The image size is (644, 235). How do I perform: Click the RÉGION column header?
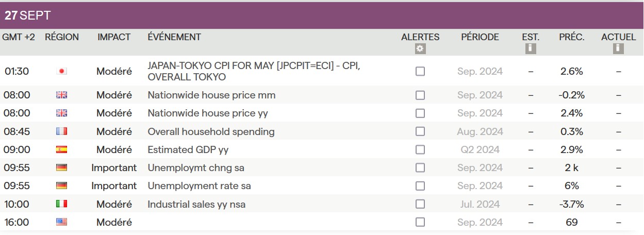[62, 37]
